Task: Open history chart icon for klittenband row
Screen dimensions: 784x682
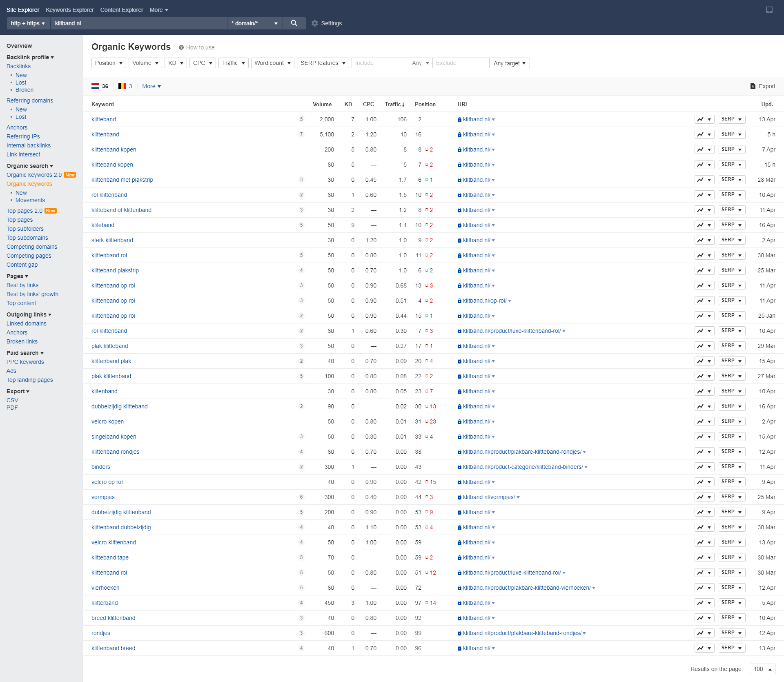Action: (x=704, y=134)
